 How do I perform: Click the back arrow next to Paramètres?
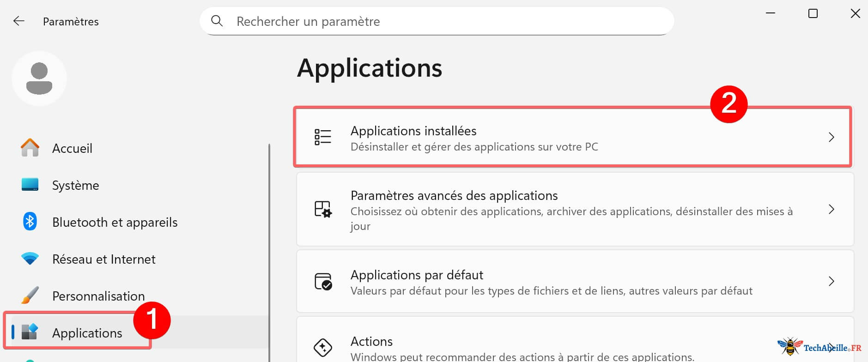(x=19, y=21)
